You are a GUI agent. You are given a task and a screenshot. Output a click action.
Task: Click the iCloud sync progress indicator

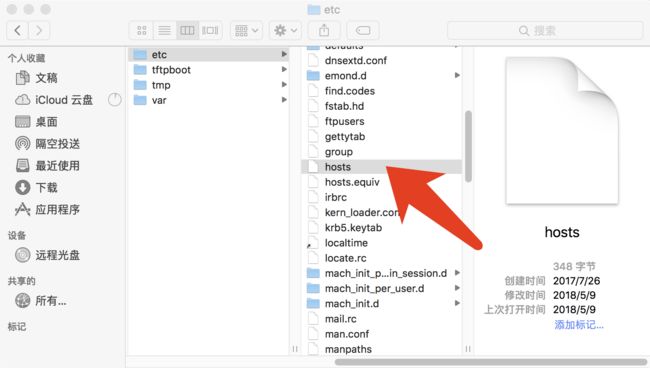(x=114, y=100)
